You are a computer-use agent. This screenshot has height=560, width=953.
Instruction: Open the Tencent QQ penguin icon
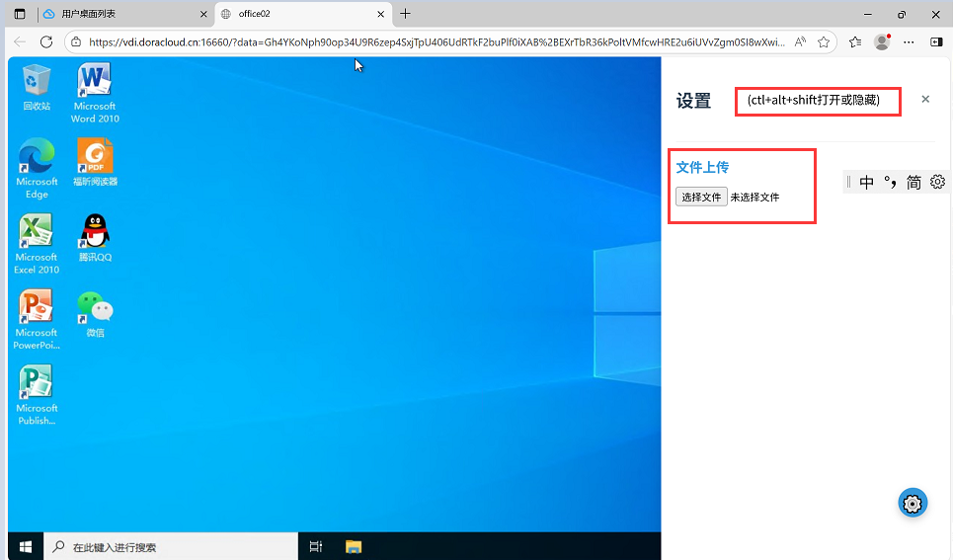click(x=95, y=238)
